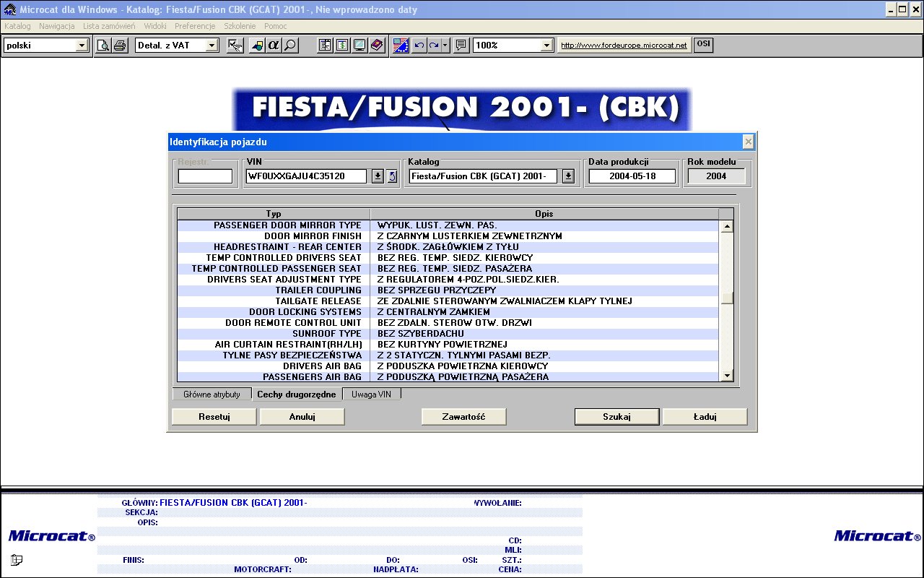Open the Katalog menu
The image size is (924, 578).
pyautogui.click(x=17, y=26)
